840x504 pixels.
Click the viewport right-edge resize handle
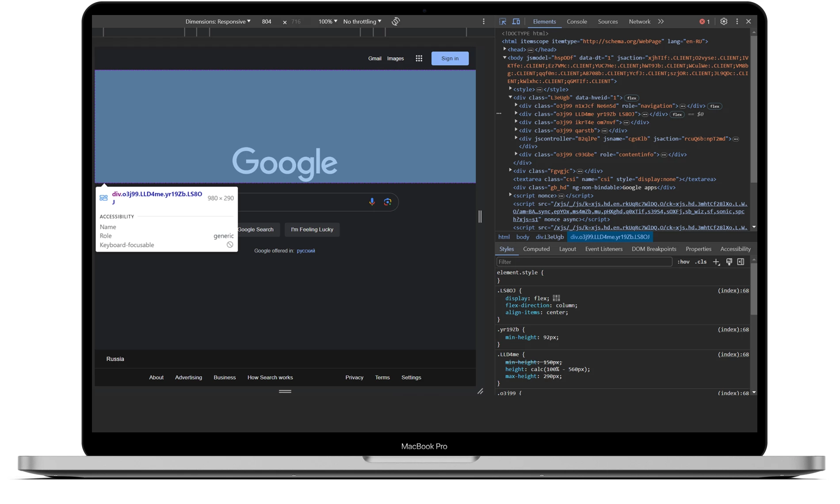tap(480, 216)
